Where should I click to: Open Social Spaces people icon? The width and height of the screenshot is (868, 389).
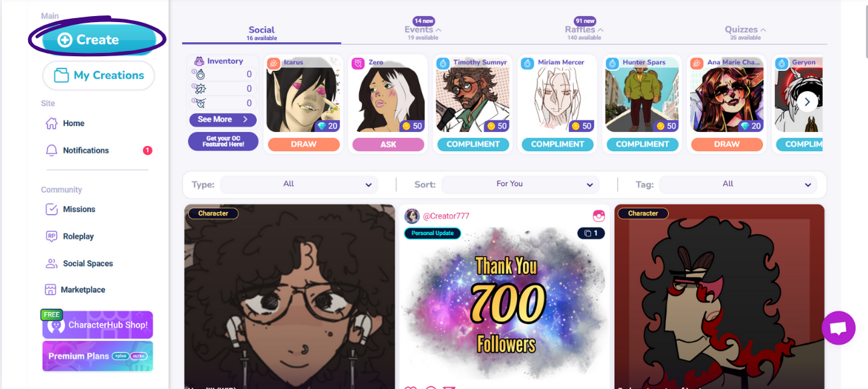coord(51,263)
